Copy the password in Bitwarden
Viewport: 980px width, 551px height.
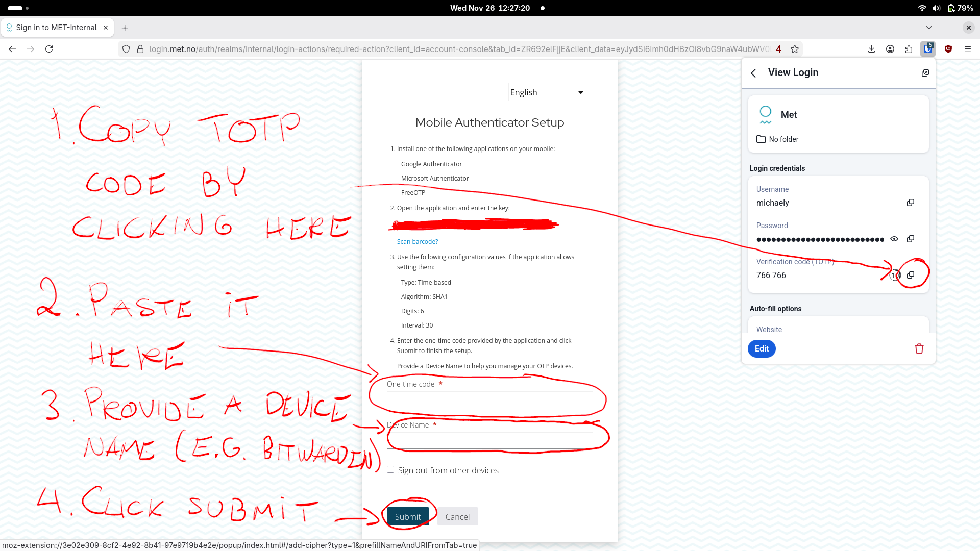pos(910,239)
